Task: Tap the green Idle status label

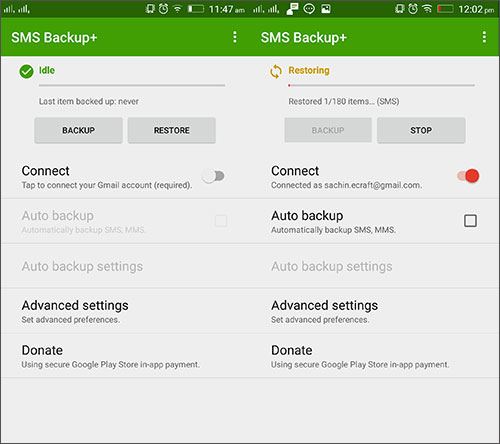Action: [x=47, y=70]
